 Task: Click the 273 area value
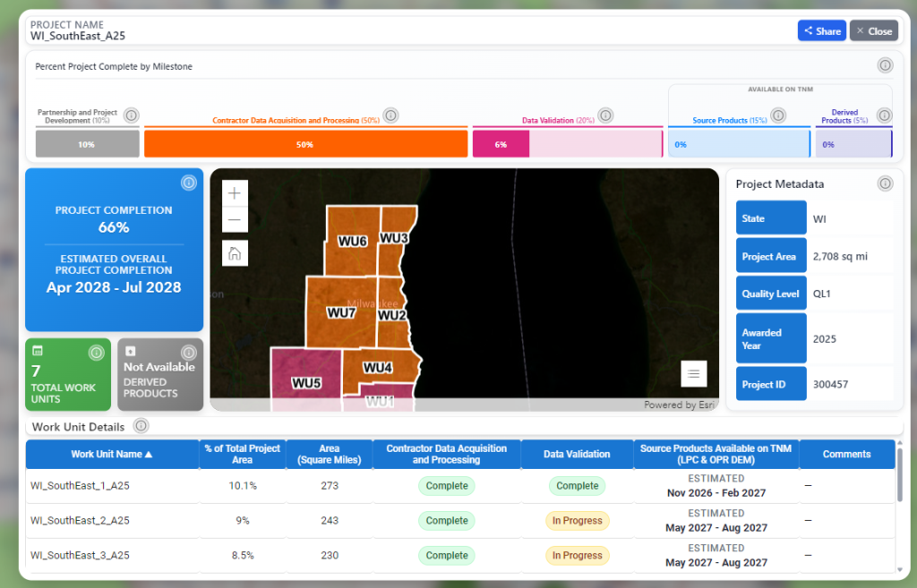(x=330, y=486)
